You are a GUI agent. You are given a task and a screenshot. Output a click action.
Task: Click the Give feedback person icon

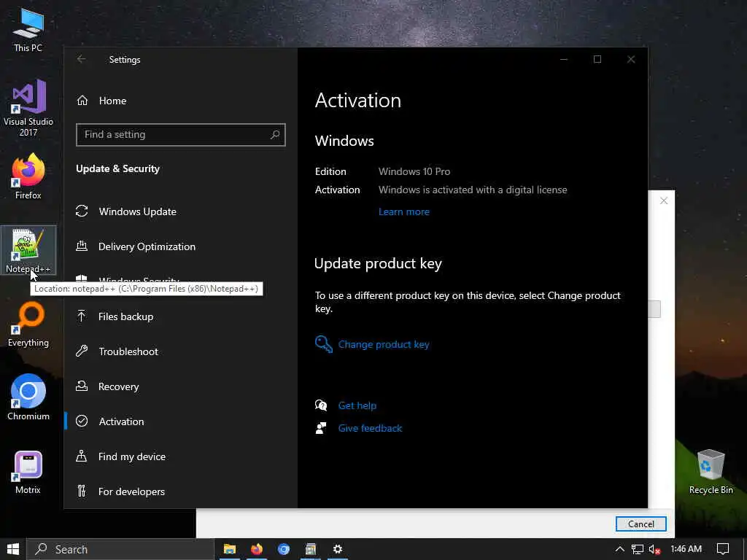(x=321, y=427)
